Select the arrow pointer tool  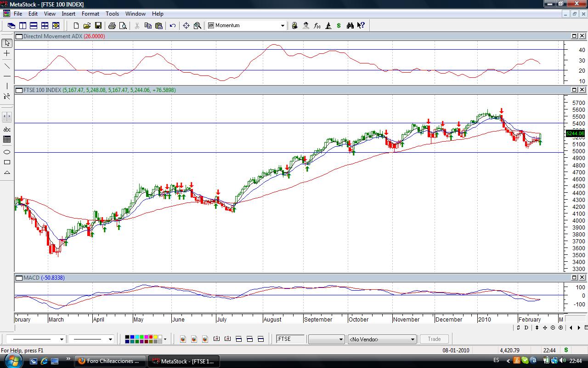point(7,43)
